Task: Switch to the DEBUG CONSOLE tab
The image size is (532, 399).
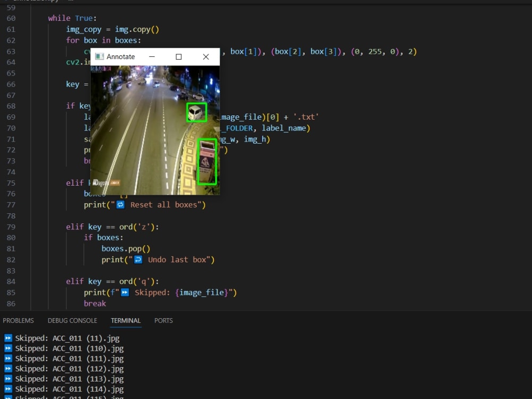Action: 72,321
